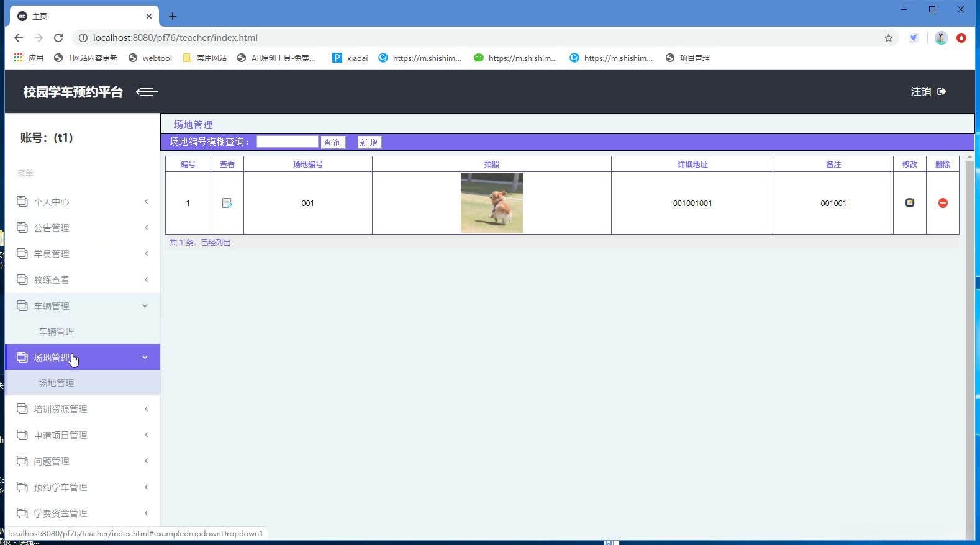Image resolution: width=980 pixels, height=545 pixels.
Task: Open the 常用网站 bookmark folder
Action: 204,58
